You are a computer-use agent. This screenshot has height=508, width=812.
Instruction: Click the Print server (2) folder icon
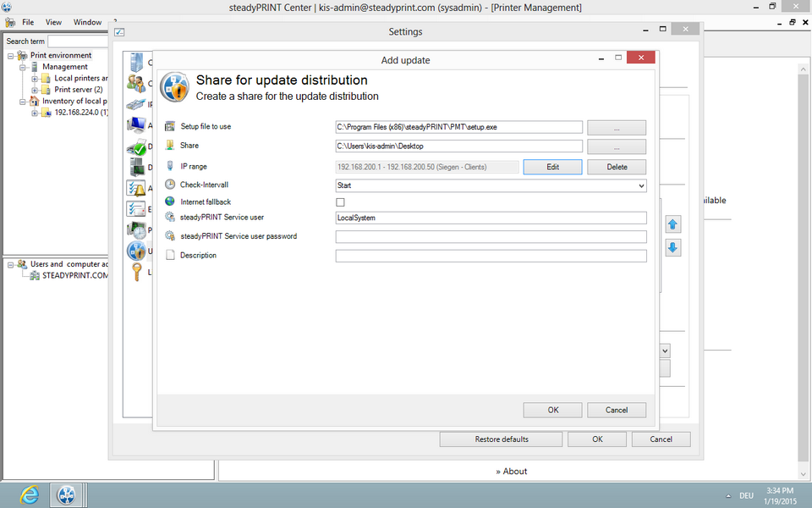[46, 90]
